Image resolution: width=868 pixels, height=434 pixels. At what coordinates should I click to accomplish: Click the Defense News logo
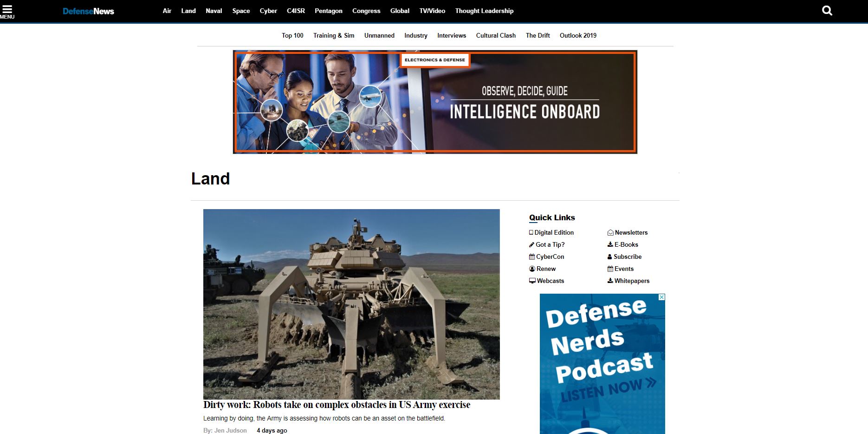click(88, 11)
